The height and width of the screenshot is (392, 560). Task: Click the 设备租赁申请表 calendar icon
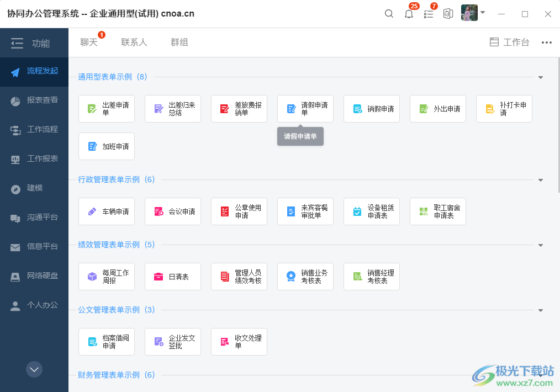pyautogui.click(x=357, y=211)
